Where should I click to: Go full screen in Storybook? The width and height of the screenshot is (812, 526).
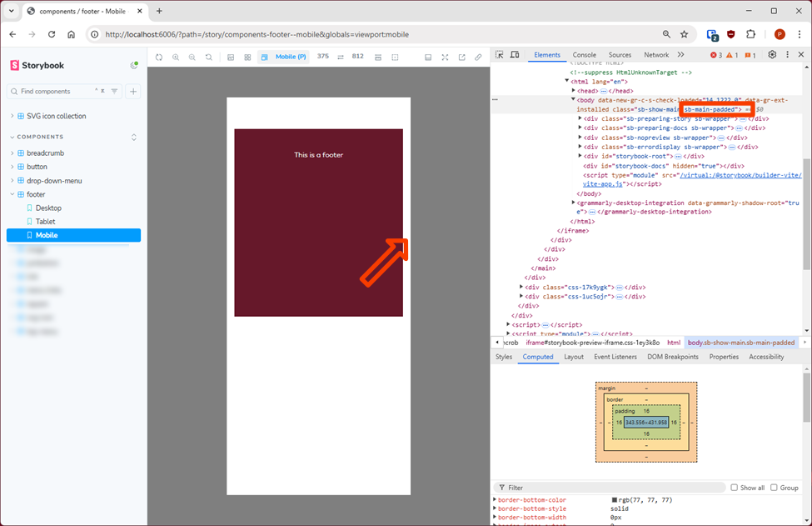pyautogui.click(x=445, y=57)
